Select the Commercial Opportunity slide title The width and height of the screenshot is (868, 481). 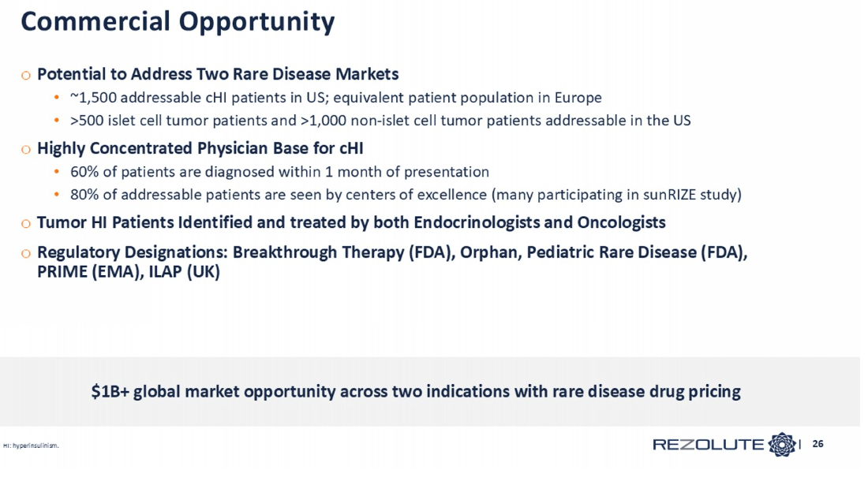178,22
